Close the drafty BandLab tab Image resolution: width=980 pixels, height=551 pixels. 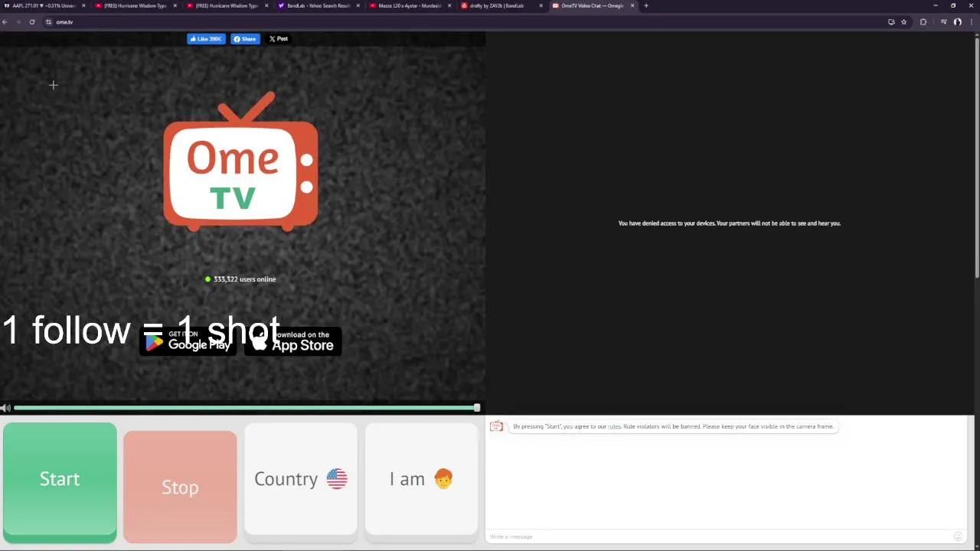pyautogui.click(x=541, y=5)
